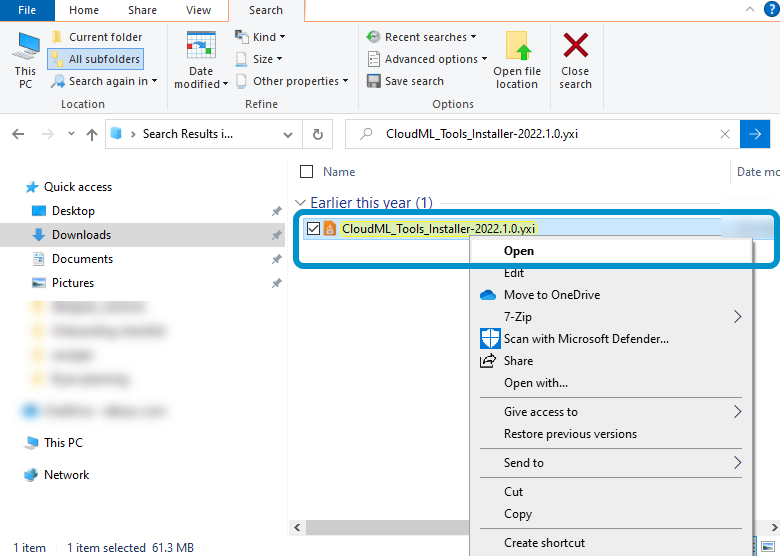Toggle the All subfolders search option
780x556 pixels.
pyautogui.click(x=96, y=59)
